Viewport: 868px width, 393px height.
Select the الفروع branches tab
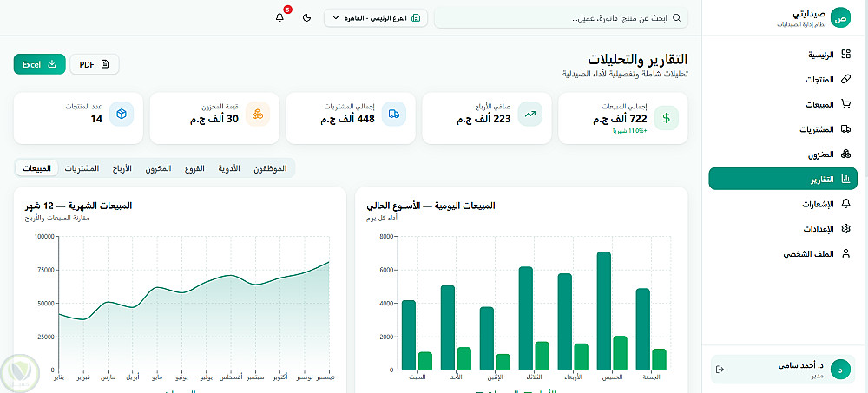click(194, 168)
